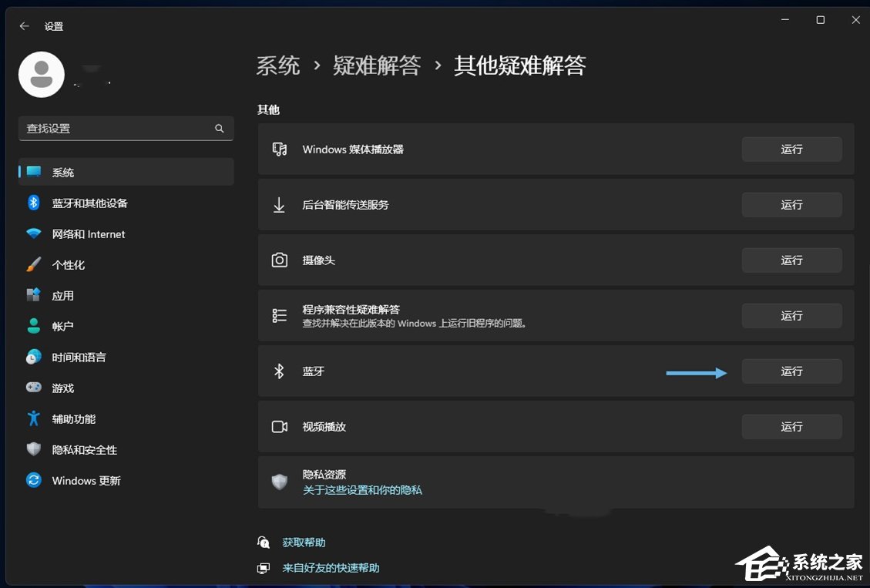Run the 摄像头 troubleshooter
Image resolution: width=870 pixels, height=588 pixels.
point(791,260)
